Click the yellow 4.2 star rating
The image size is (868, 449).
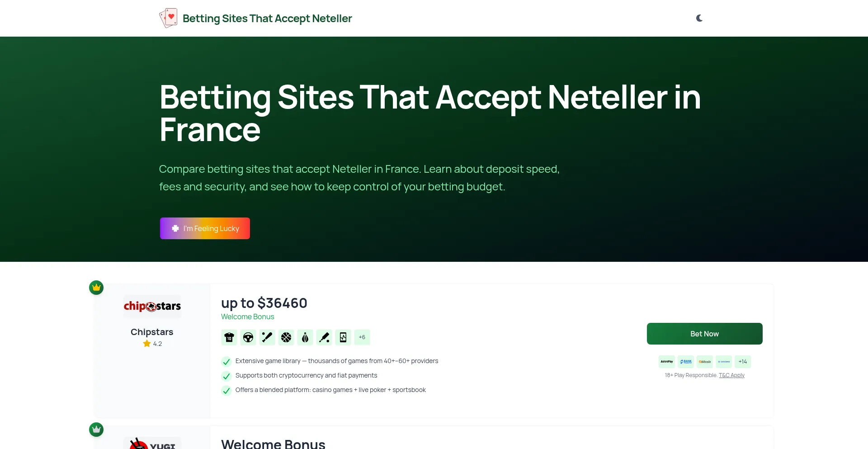click(x=152, y=344)
